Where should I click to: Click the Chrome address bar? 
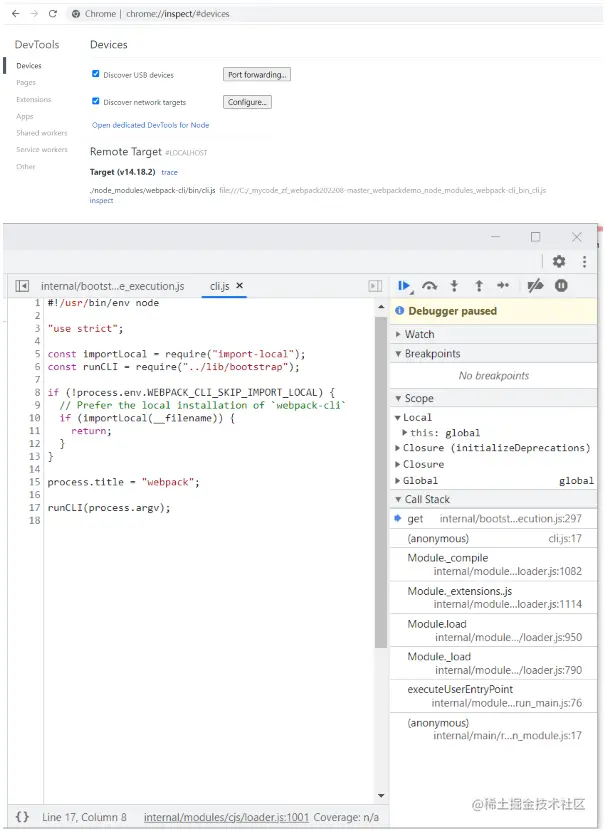tap(334, 14)
